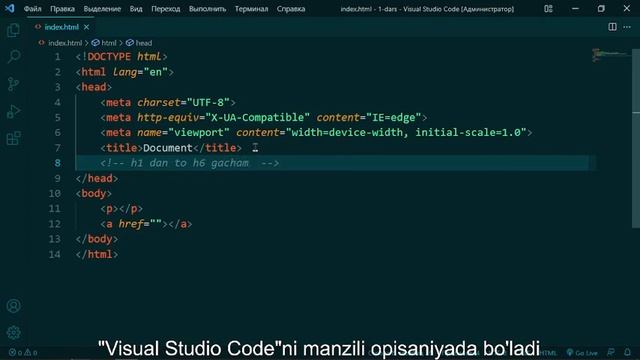Click the h1 dan to h6 comment
This screenshot has width=640, height=360.
point(190,163)
